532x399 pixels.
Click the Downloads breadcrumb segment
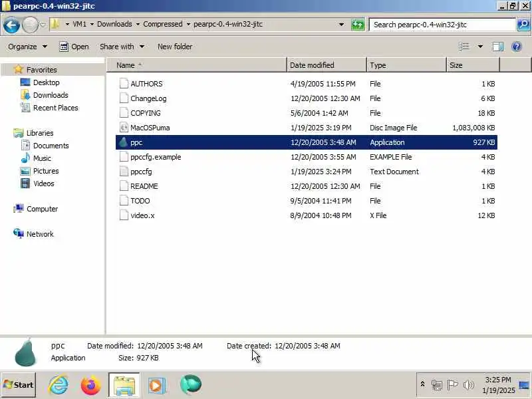[114, 24]
